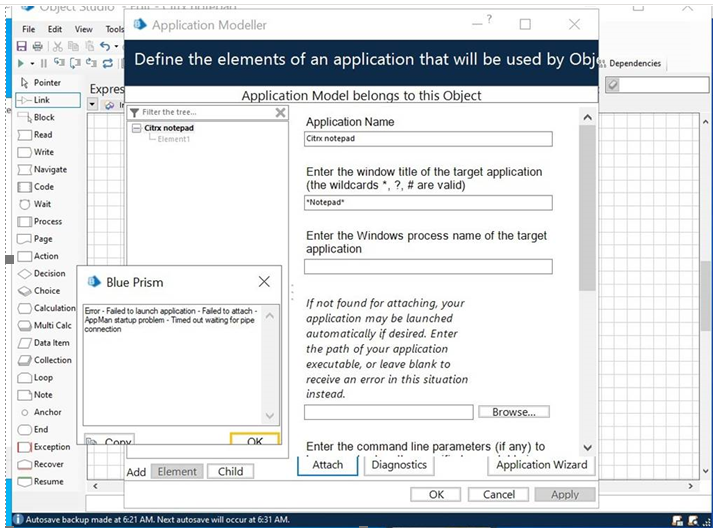
Task: Open the Tools menu
Action: point(115,29)
